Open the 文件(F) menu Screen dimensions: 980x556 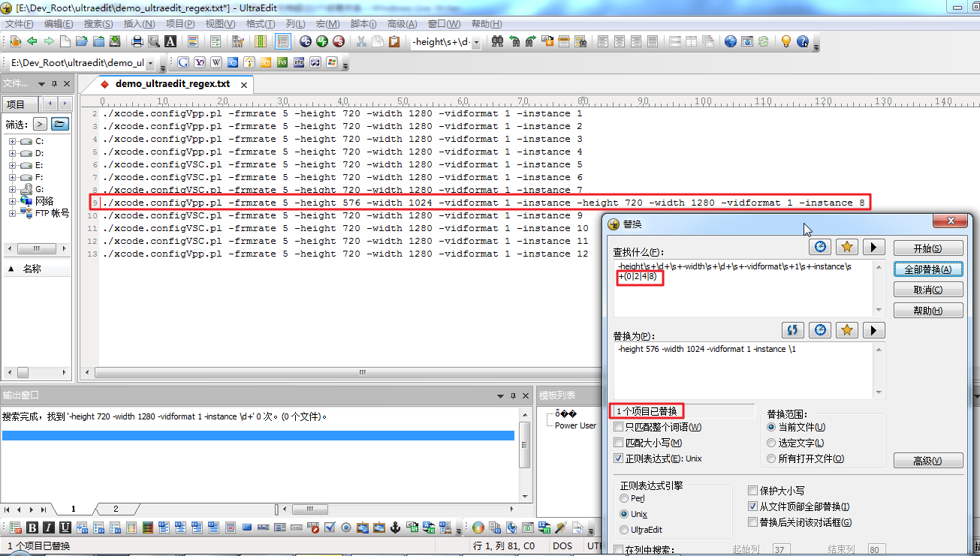tap(20, 24)
